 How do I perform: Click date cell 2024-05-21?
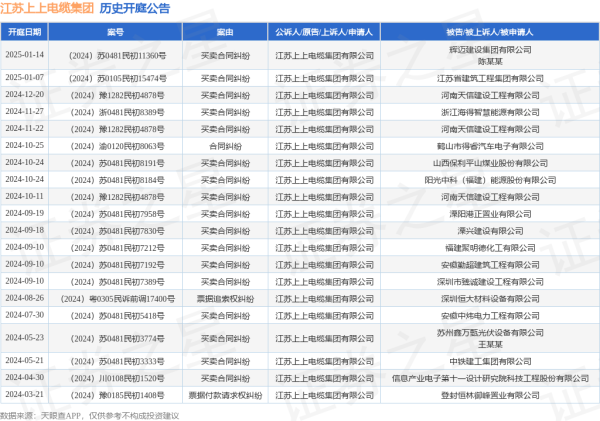[24, 360]
